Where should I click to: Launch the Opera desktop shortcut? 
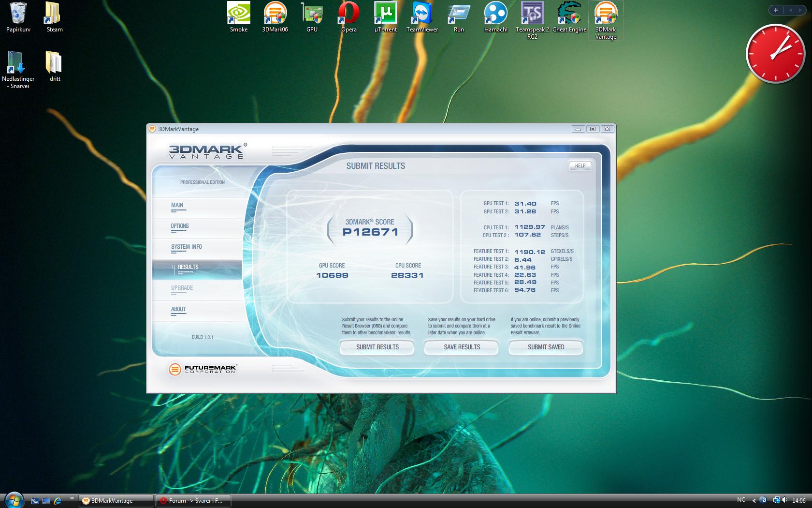coord(349,17)
